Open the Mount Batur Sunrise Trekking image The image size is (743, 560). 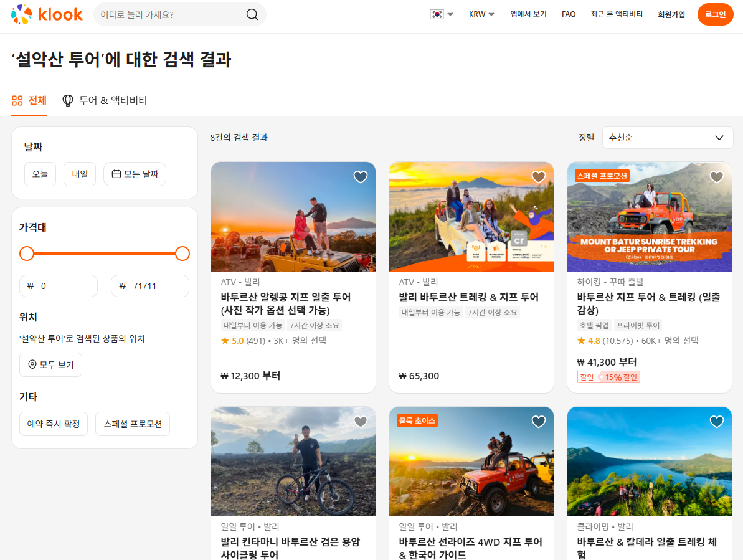[650, 217]
